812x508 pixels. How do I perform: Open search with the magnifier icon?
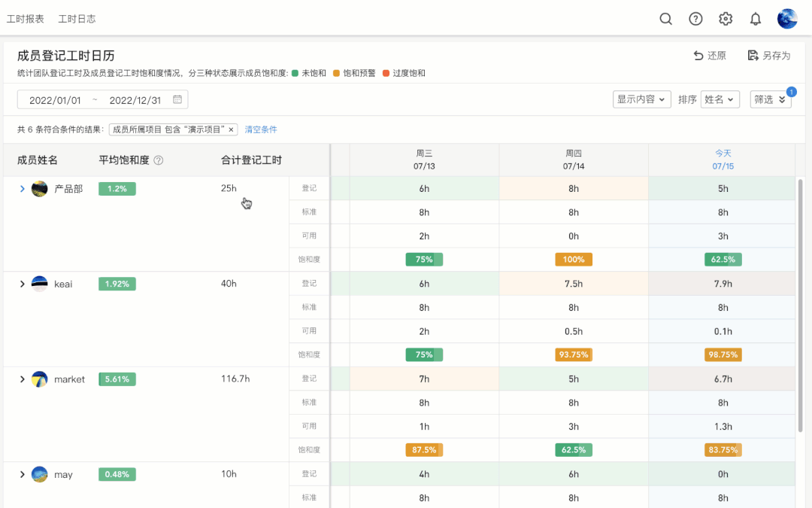665,19
